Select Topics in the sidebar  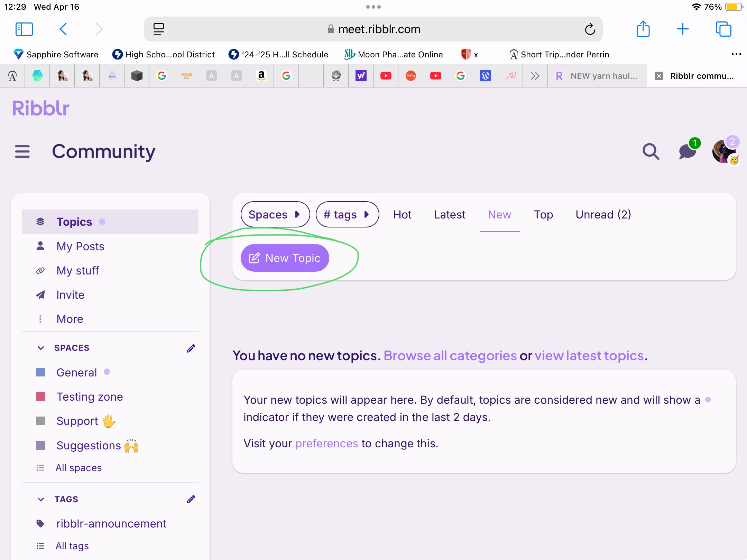[x=110, y=222]
